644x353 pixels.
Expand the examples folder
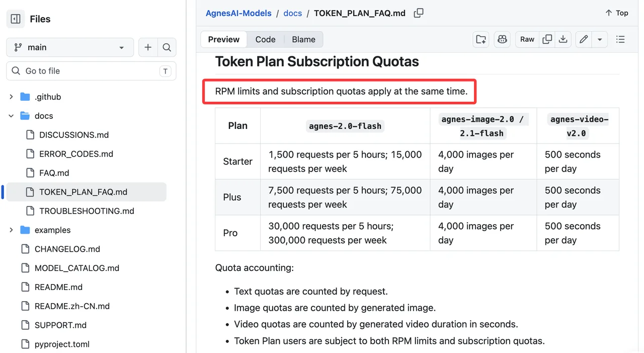click(11, 230)
